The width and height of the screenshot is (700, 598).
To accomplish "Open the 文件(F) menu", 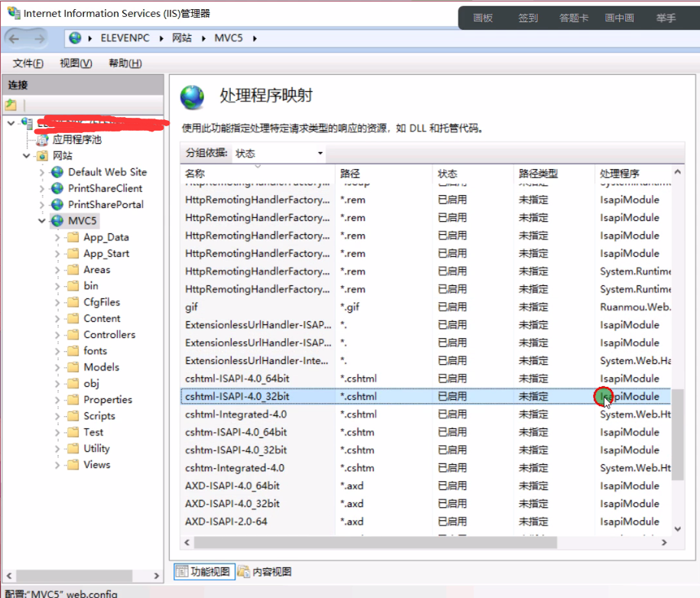I will click(x=28, y=63).
